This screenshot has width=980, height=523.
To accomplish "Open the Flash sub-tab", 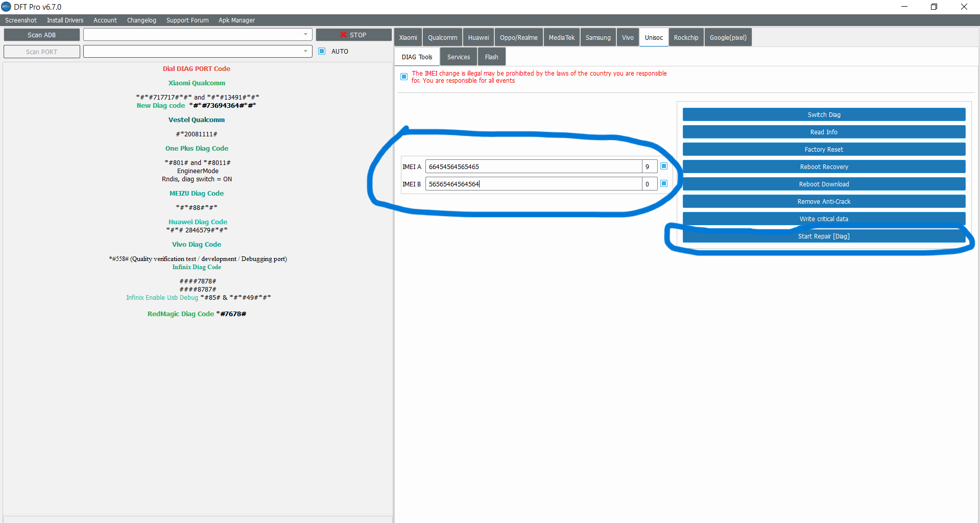I will point(491,57).
